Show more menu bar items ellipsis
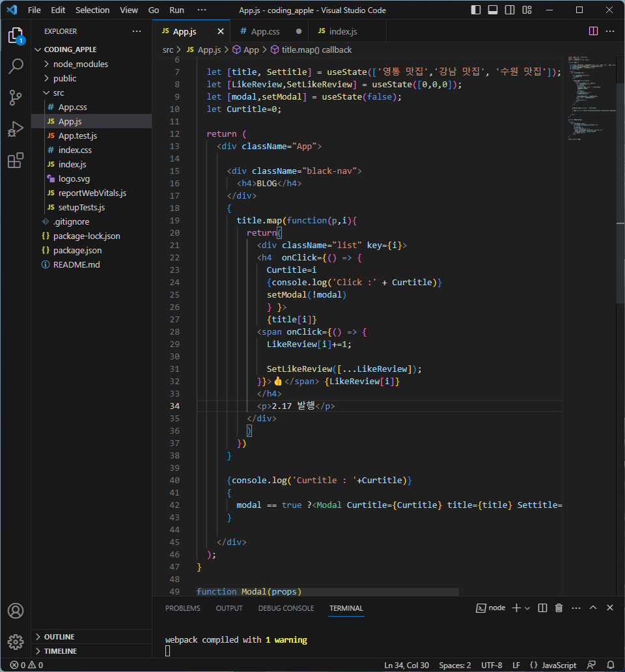The image size is (625, 672). (x=202, y=10)
